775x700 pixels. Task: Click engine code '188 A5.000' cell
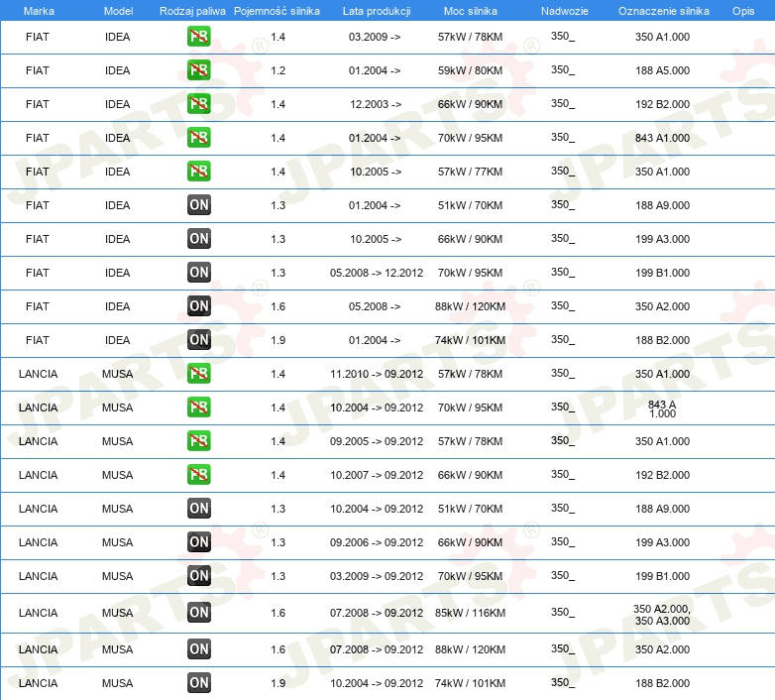pos(662,70)
